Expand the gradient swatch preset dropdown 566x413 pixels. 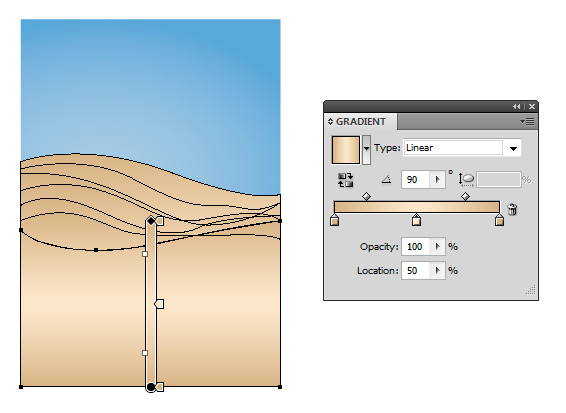(366, 149)
